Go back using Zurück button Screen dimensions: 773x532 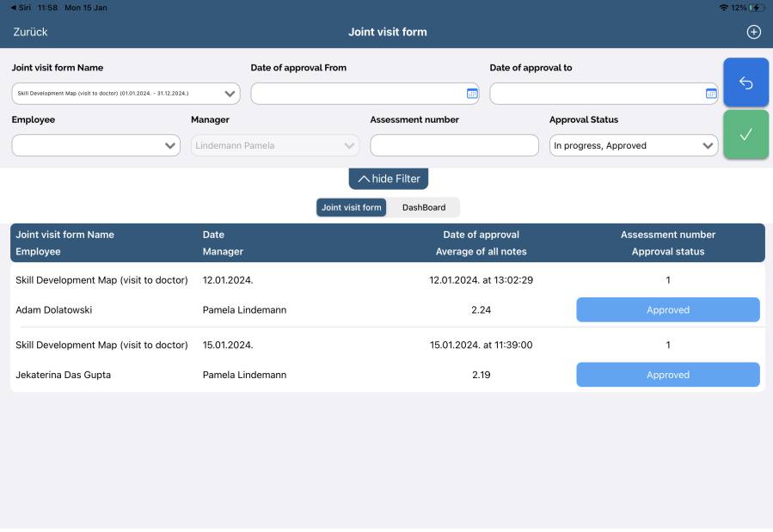click(30, 32)
